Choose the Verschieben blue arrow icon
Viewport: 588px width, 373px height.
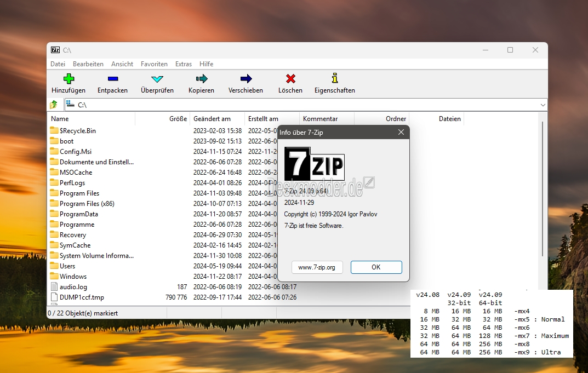click(246, 79)
